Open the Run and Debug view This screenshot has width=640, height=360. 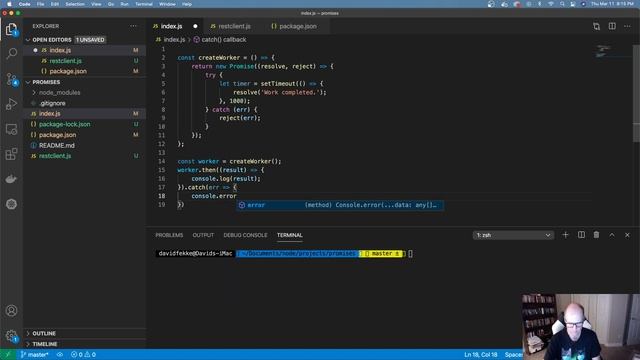coord(11,104)
